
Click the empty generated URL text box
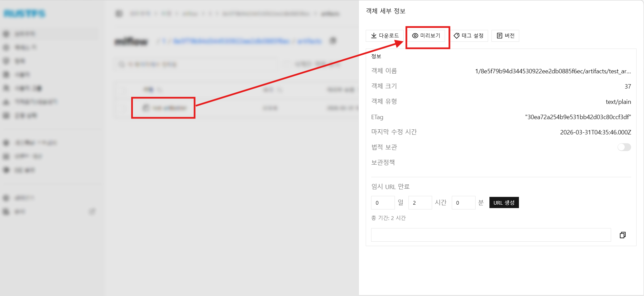click(x=490, y=235)
